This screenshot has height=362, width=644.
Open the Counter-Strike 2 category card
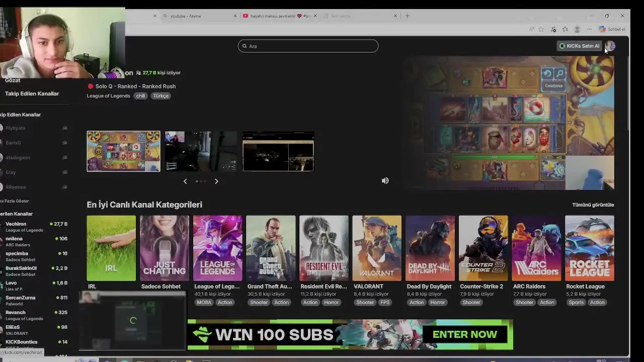(483, 248)
